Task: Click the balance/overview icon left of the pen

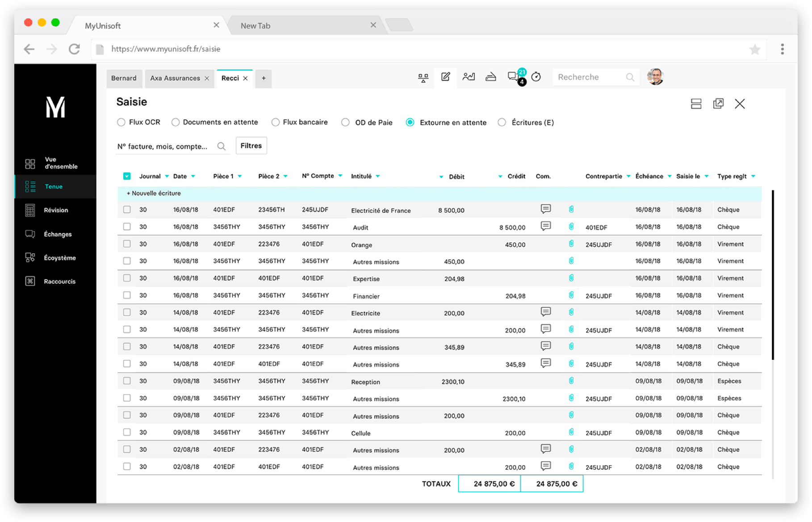Action: 423,77
